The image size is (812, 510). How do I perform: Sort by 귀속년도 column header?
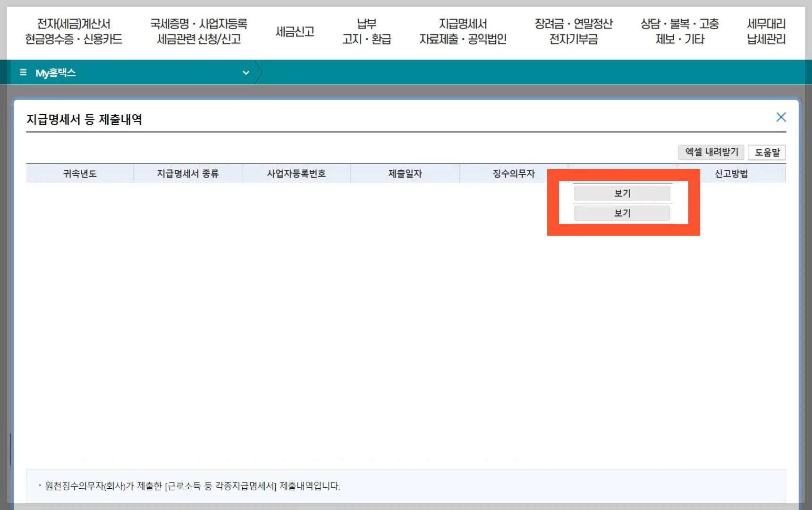point(79,173)
